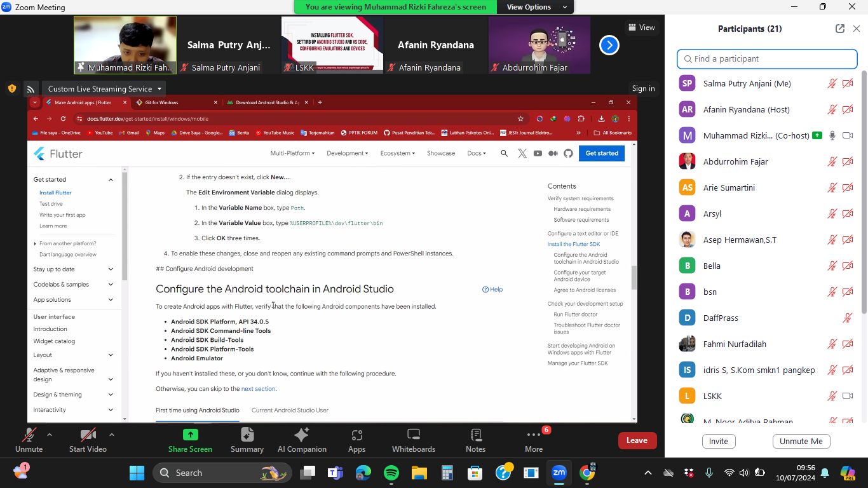
Task: Click the More options toolbar icon
Action: point(534,441)
